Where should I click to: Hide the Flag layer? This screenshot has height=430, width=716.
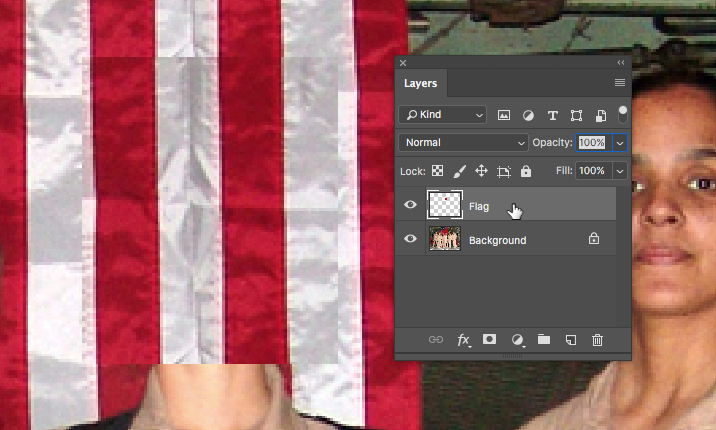tap(410, 205)
